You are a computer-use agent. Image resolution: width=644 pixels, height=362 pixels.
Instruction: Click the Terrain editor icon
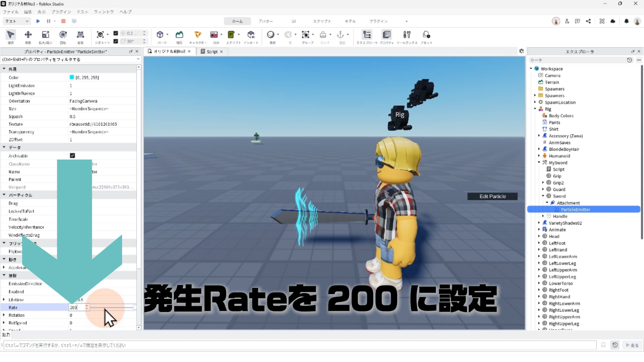179,35
